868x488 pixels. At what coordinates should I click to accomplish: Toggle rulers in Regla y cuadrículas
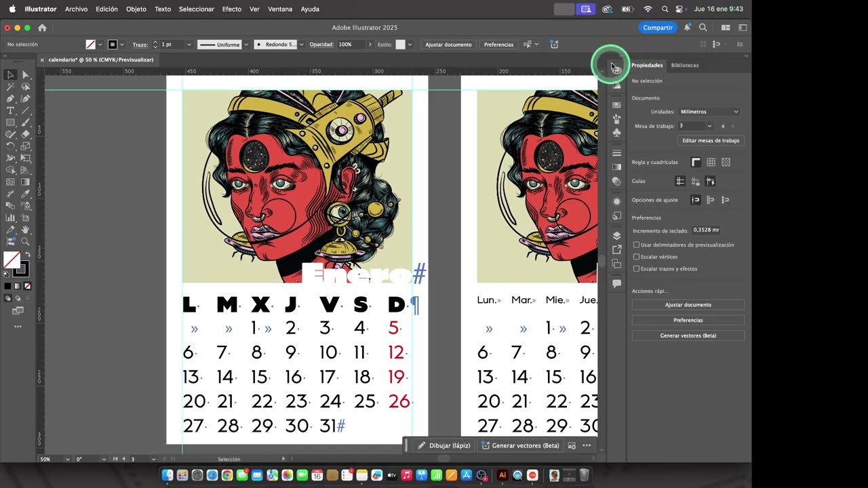click(696, 162)
